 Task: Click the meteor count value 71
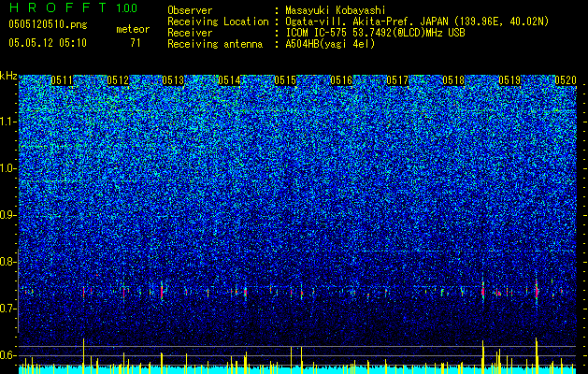click(136, 43)
